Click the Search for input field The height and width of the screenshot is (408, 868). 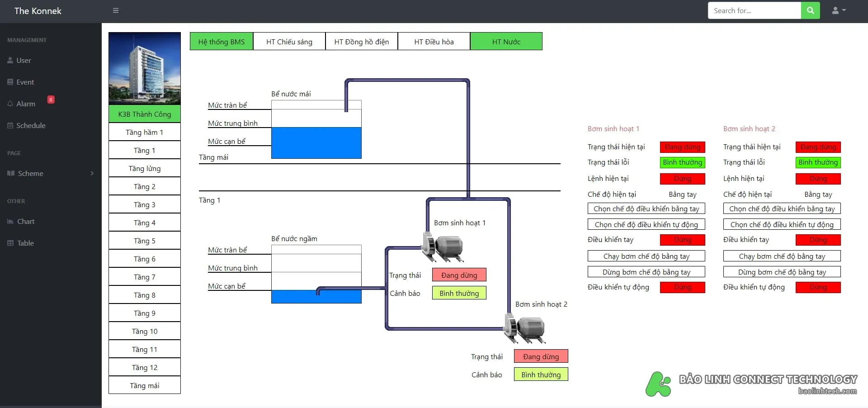click(755, 10)
